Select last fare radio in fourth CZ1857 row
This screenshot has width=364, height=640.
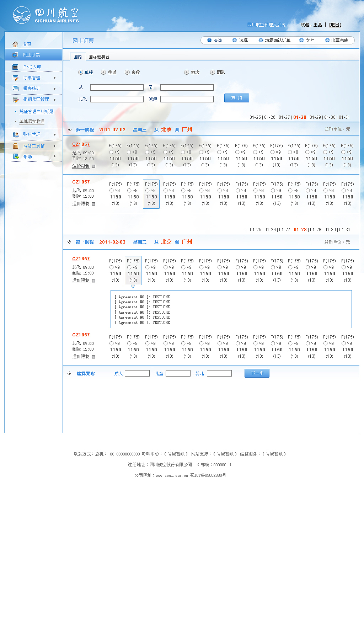[x=344, y=343]
